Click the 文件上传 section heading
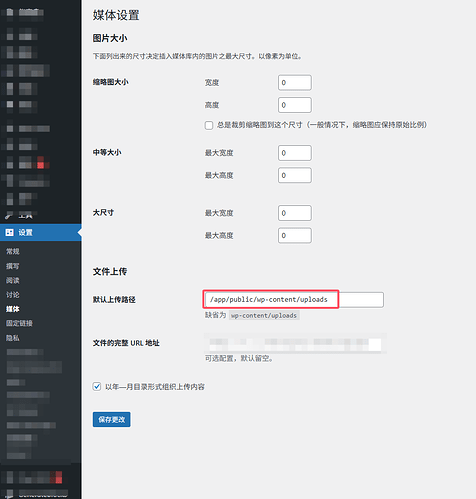 [110, 272]
